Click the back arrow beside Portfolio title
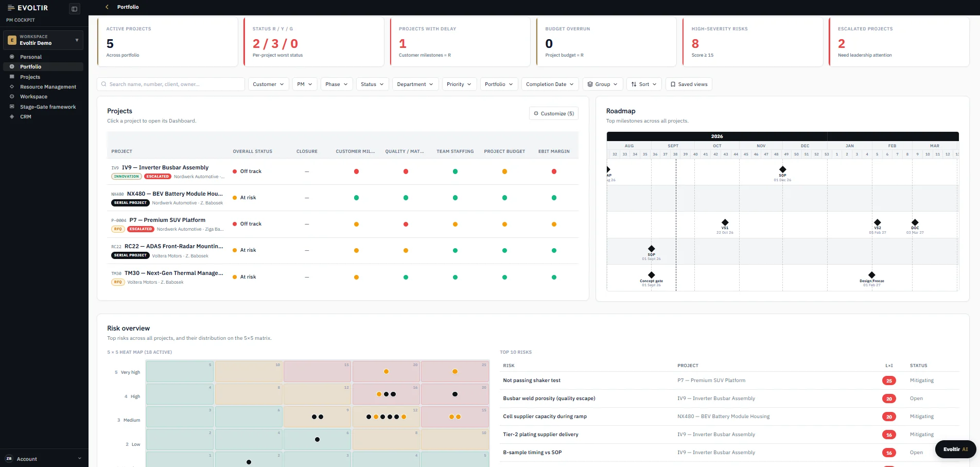The height and width of the screenshot is (467, 980). pyautogui.click(x=107, y=7)
